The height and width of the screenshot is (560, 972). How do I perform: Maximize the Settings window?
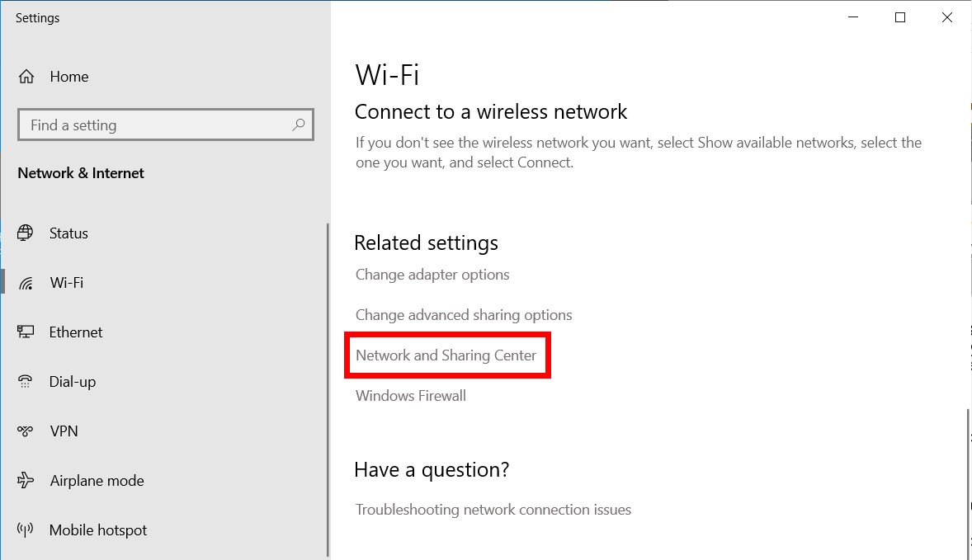tap(900, 17)
